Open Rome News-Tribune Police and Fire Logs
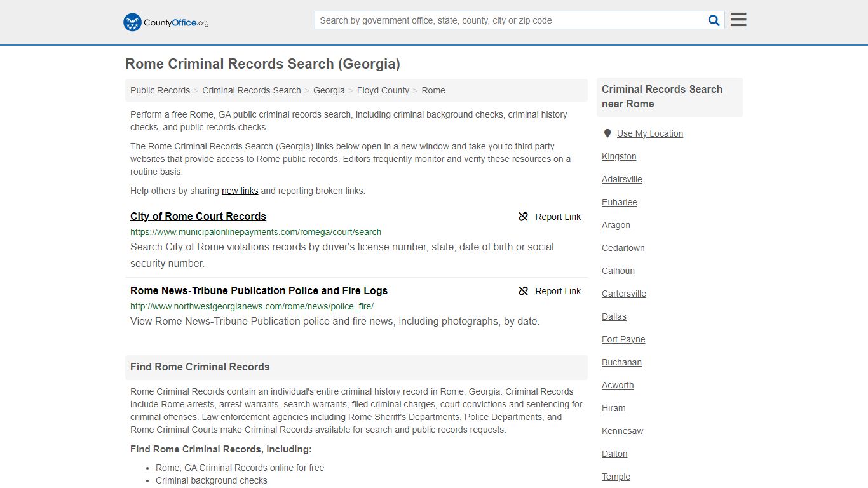This screenshot has height=488, width=868. pyautogui.click(x=259, y=290)
